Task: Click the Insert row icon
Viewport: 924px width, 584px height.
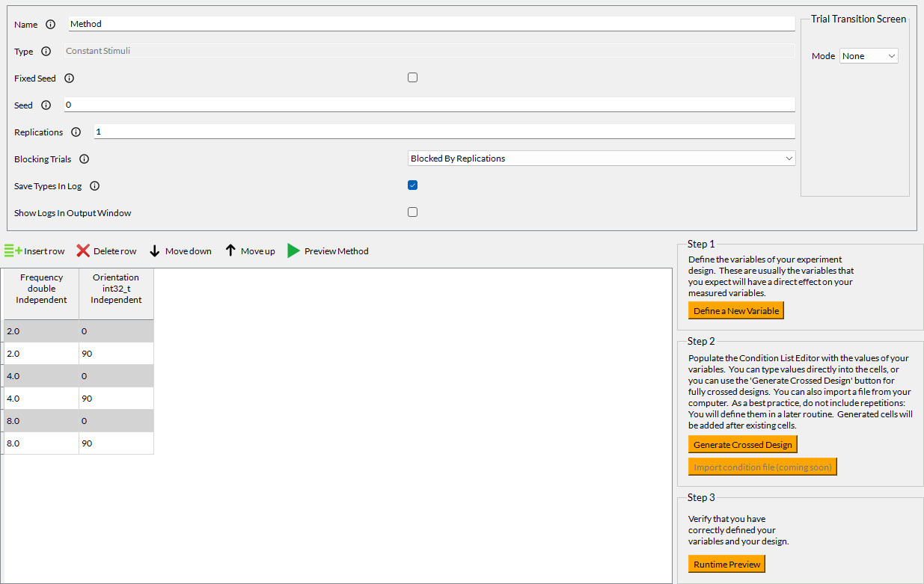Action: [x=13, y=251]
